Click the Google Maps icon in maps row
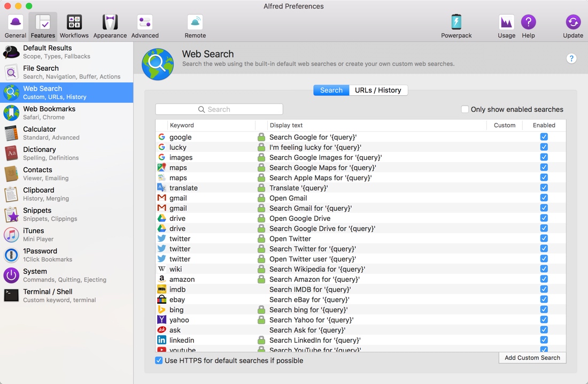 tap(161, 167)
